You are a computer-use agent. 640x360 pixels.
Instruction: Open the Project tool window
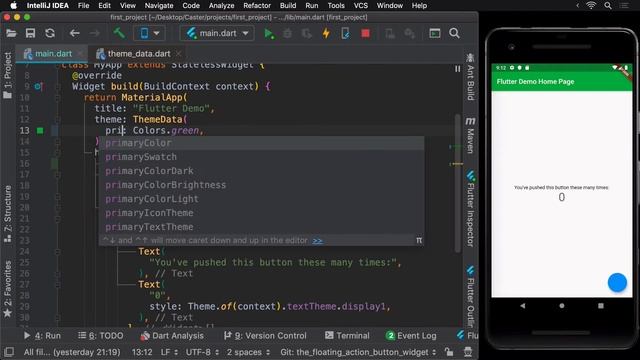(x=8, y=76)
